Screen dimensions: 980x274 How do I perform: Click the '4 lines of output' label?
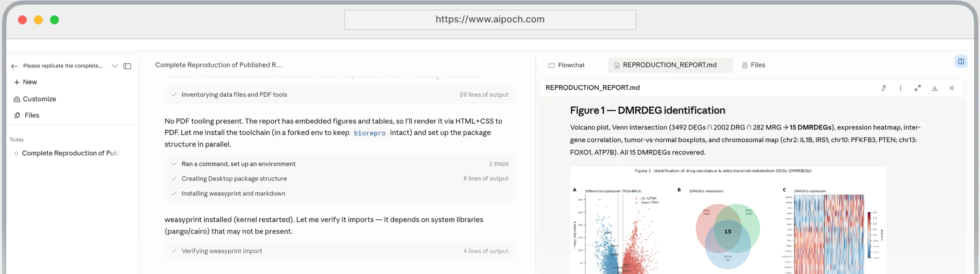486,251
